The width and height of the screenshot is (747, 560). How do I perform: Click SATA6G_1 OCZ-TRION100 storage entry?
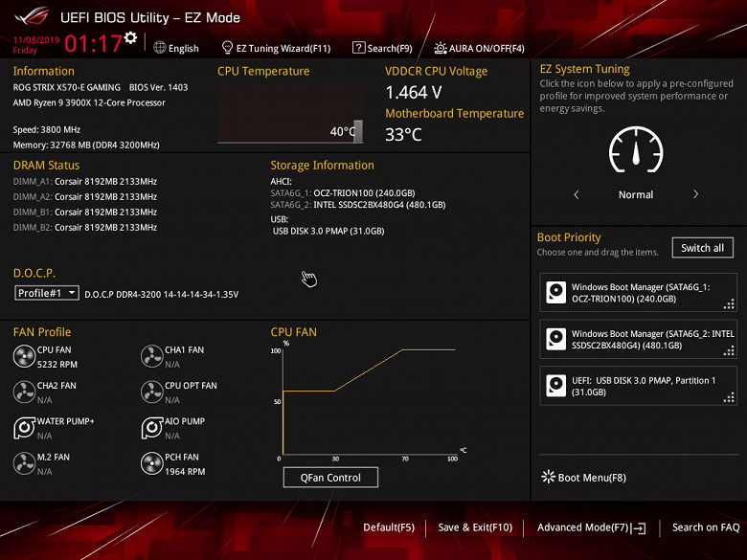coord(343,192)
